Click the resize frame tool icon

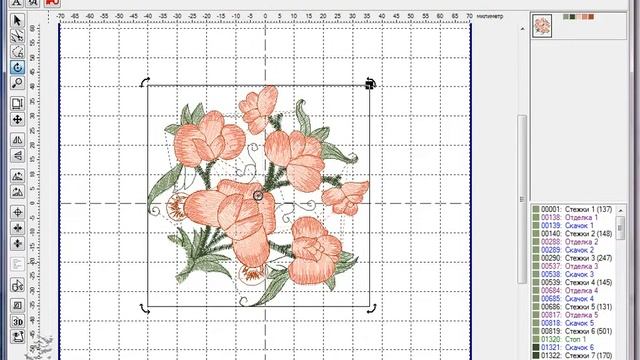[17, 103]
